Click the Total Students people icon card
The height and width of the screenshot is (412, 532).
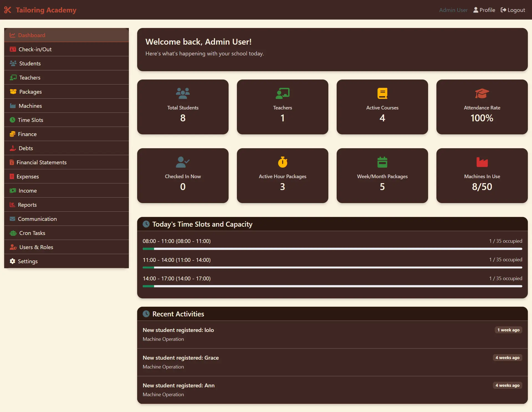click(183, 93)
